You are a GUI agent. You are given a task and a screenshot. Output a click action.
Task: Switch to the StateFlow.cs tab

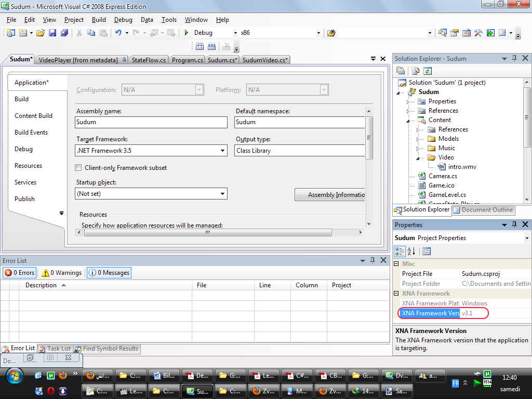(x=149, y=60)
